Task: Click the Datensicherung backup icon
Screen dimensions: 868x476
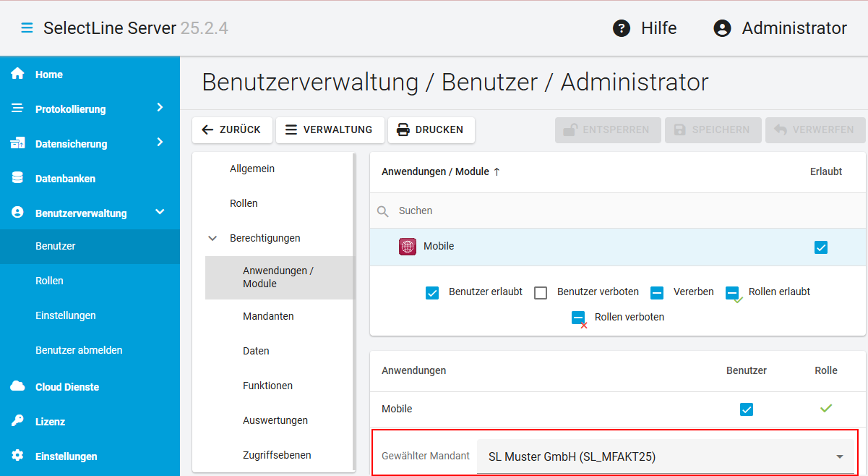Action: pyautogui.click(x=17, y=143)
